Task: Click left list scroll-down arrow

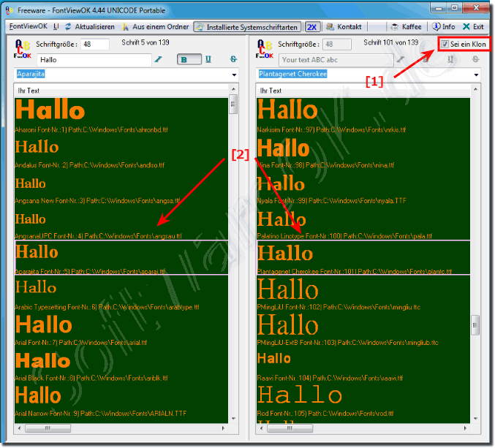Action: point(234,419)
